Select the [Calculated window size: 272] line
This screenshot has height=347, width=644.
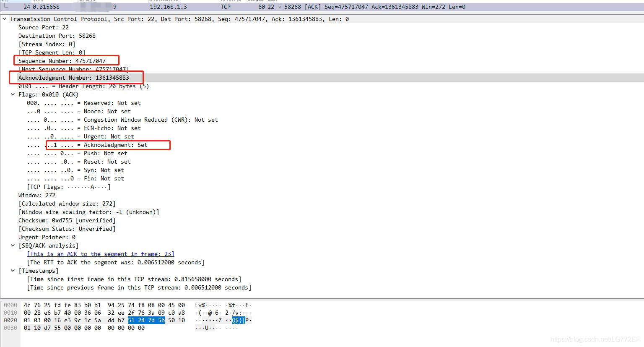click(x=67, y=204)
